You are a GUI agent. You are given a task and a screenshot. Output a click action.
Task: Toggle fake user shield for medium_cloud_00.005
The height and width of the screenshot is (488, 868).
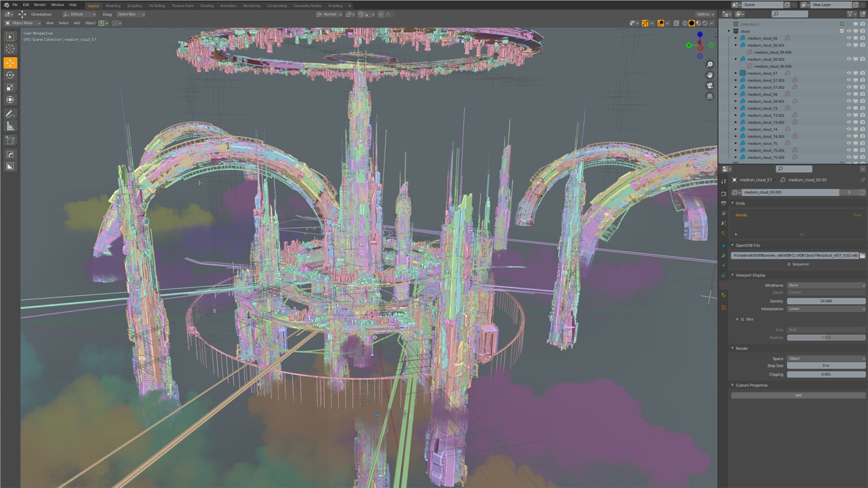[862, 192]
